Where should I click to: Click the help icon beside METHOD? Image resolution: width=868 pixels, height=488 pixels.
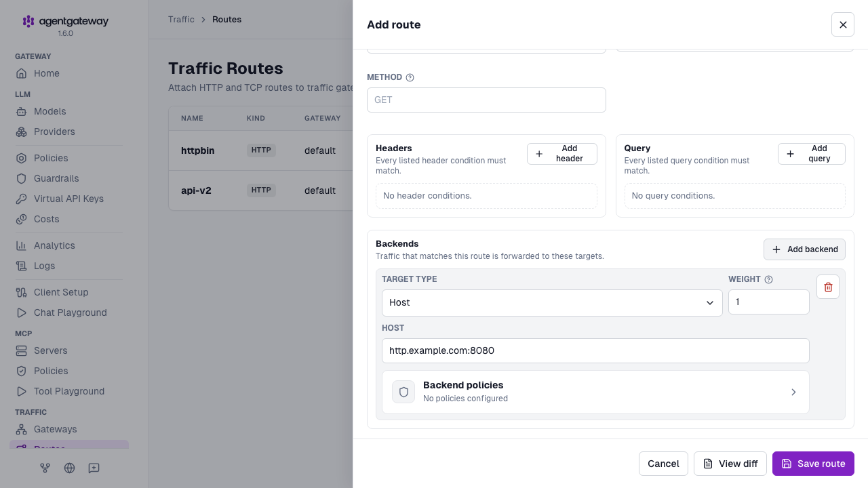click(410, 77)
